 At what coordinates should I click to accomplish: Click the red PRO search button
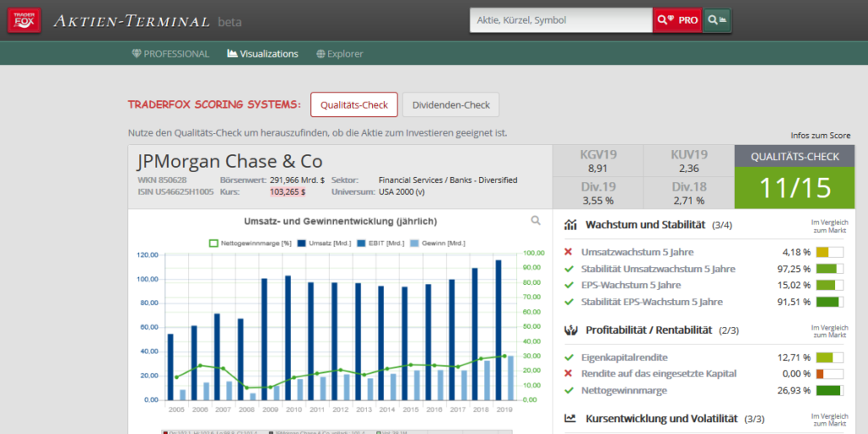(677, 20)
